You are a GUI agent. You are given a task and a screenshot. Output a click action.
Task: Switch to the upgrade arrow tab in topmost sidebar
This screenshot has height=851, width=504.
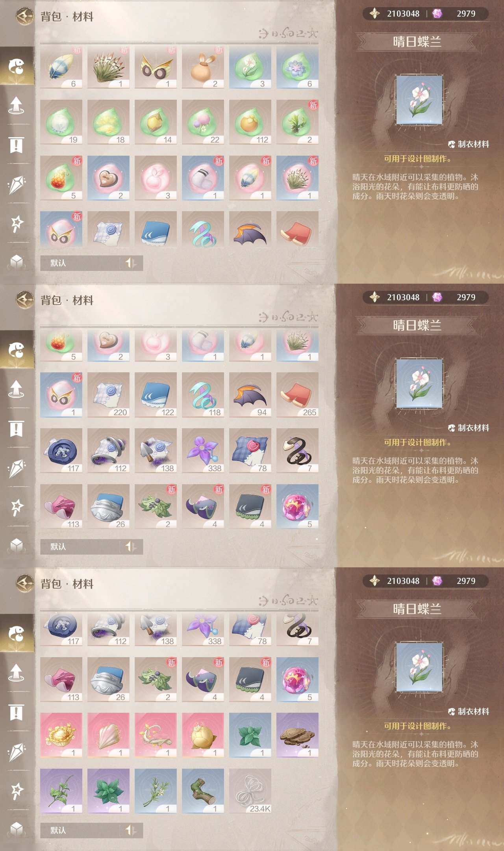coord(16,106)
